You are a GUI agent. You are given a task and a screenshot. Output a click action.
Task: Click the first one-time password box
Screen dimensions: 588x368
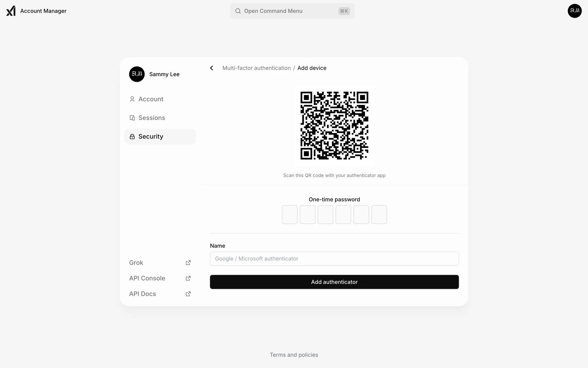[290, 215]
